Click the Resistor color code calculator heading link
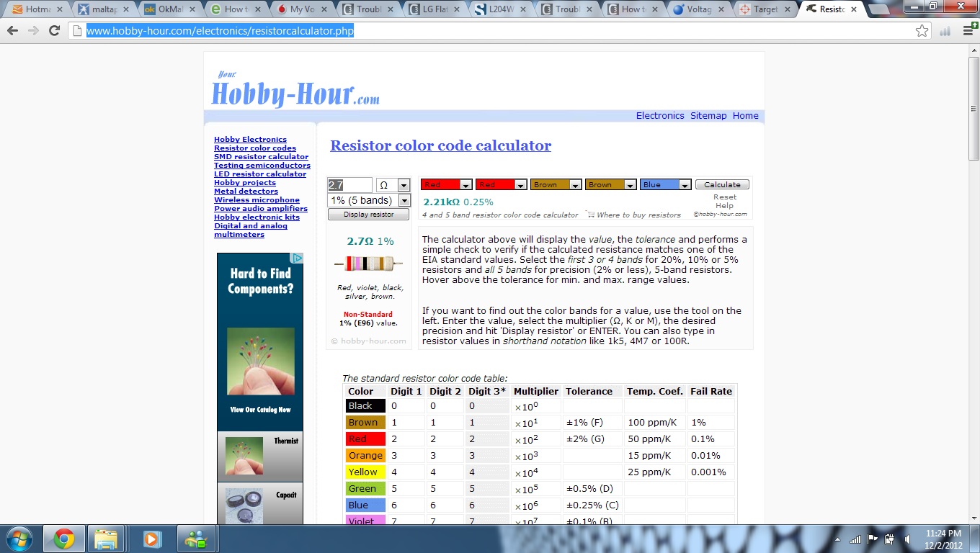The image size is (980, 553). (x=440, y=145)
